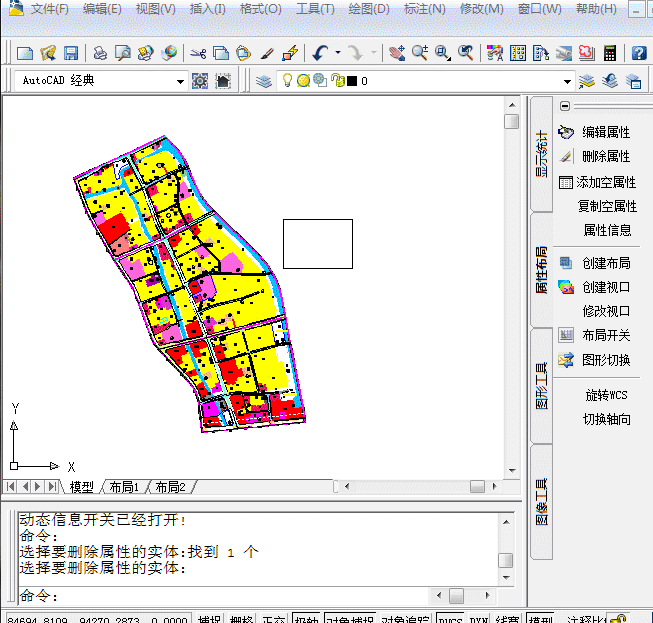Click Make Object's Layer Current icon
Image resolution: width=653 pixels, height=623 pixels.
tap(586, 81)
